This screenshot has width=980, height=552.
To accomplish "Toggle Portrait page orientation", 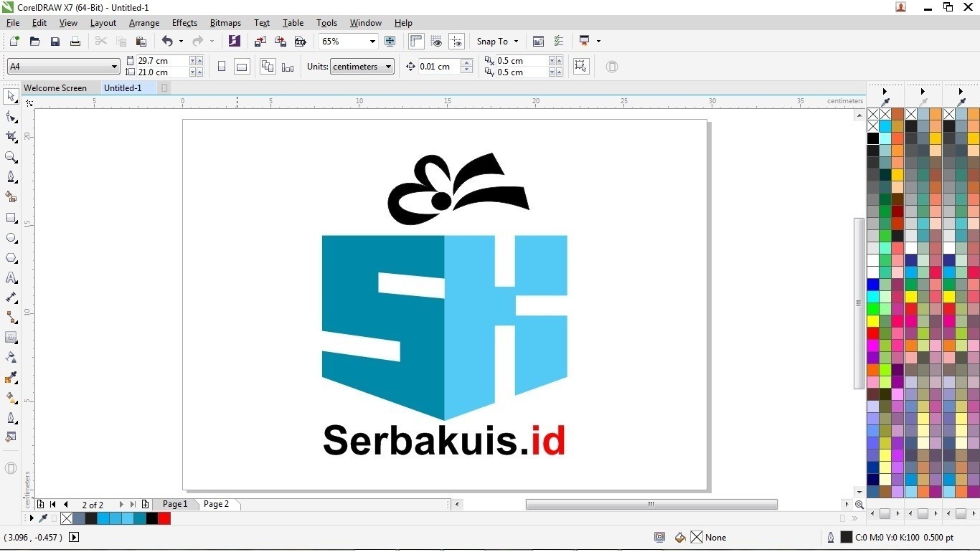I will click(x=222, y=67).
